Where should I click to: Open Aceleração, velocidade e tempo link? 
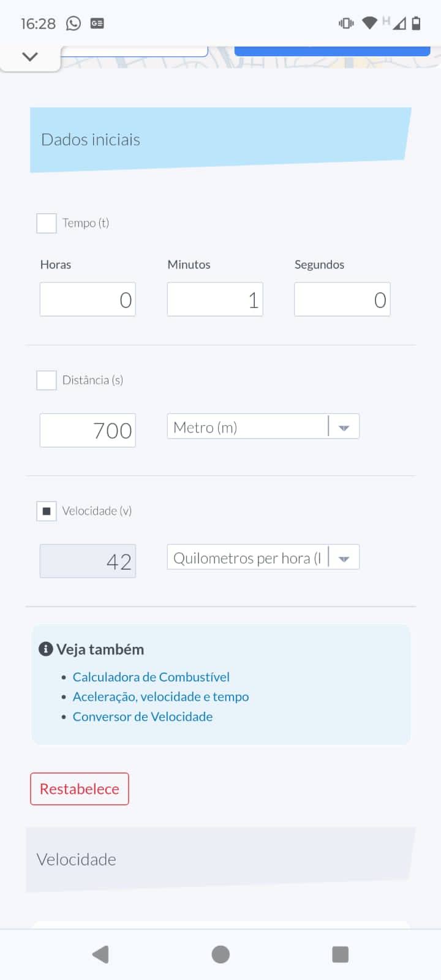(160, 696)
